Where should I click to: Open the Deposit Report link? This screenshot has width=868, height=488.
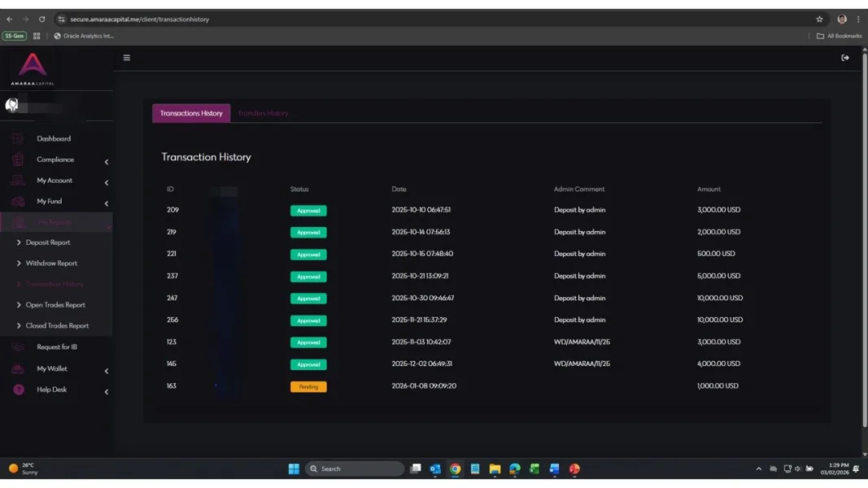[x=48, y=242]
